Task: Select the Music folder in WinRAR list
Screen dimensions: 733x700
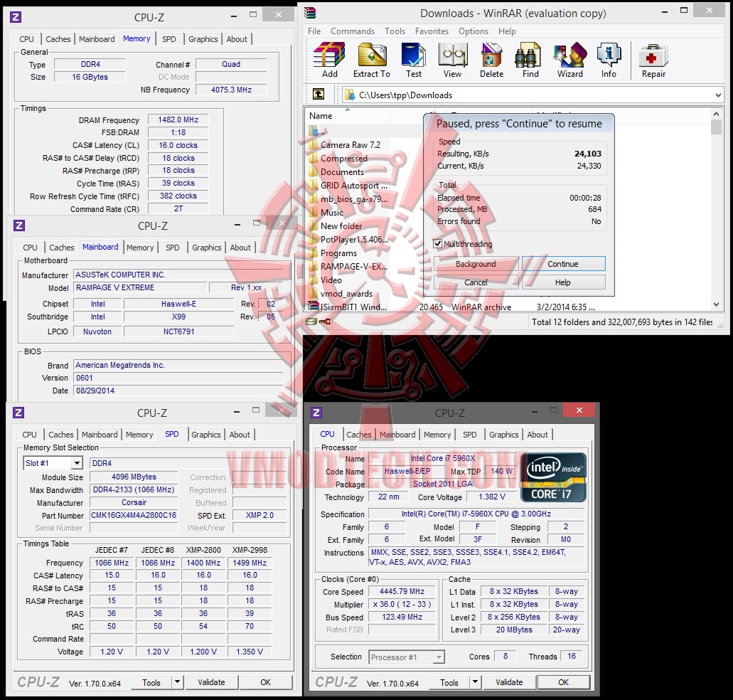Action: (332, 212)
